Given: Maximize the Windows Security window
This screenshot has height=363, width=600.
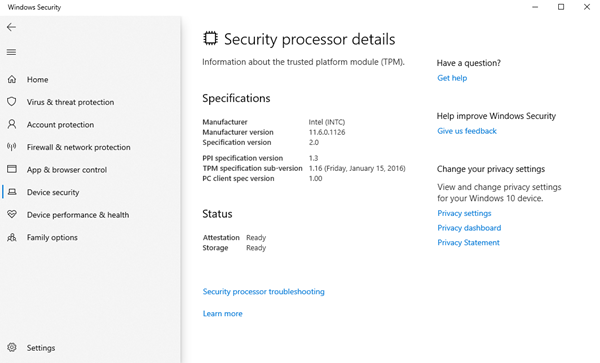Looking at the screenshot, I should point(561,7).
